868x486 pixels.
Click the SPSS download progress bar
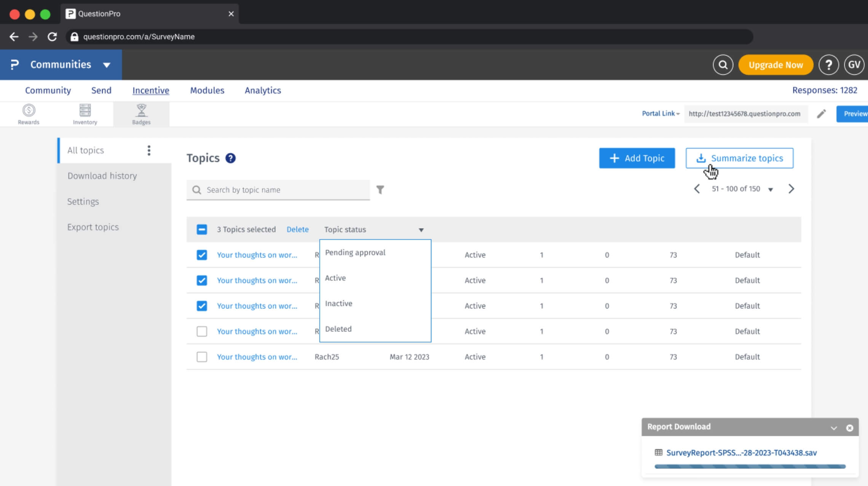[x=750, y=466]
